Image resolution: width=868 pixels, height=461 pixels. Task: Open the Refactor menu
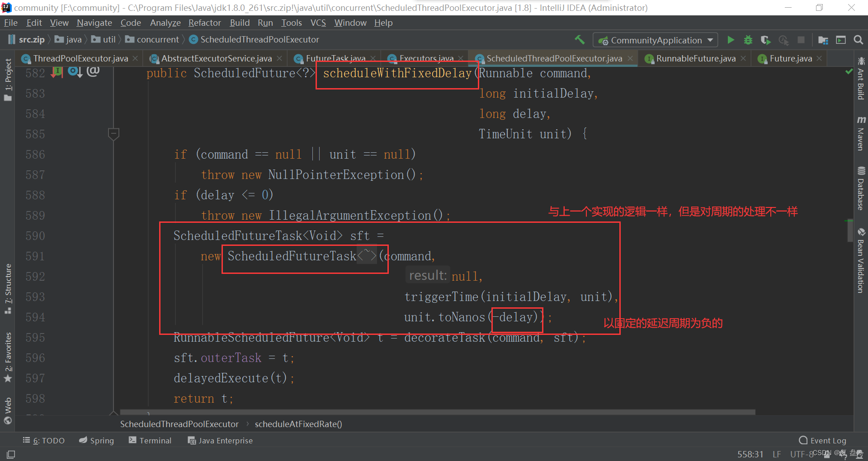205,23
